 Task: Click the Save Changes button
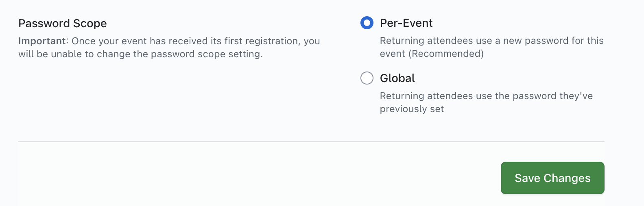tap(552, 178)
